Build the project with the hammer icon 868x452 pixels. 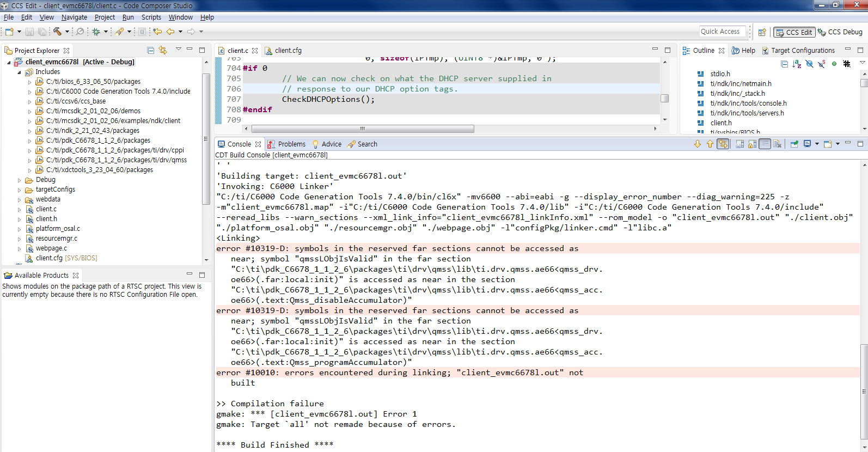[x=57, y=32]
